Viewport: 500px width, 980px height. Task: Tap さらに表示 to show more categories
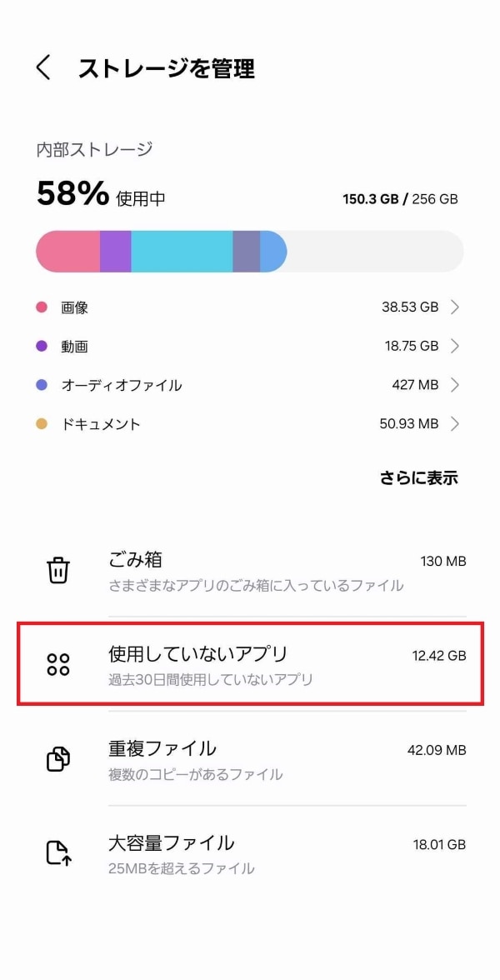tap(419, 478)
